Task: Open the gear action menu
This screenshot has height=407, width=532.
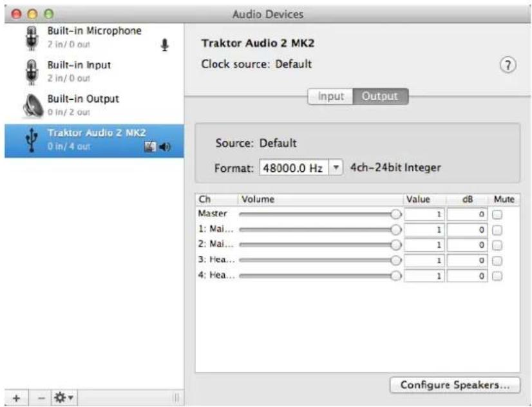Action: pyautogui.click(x=64, y=397)
